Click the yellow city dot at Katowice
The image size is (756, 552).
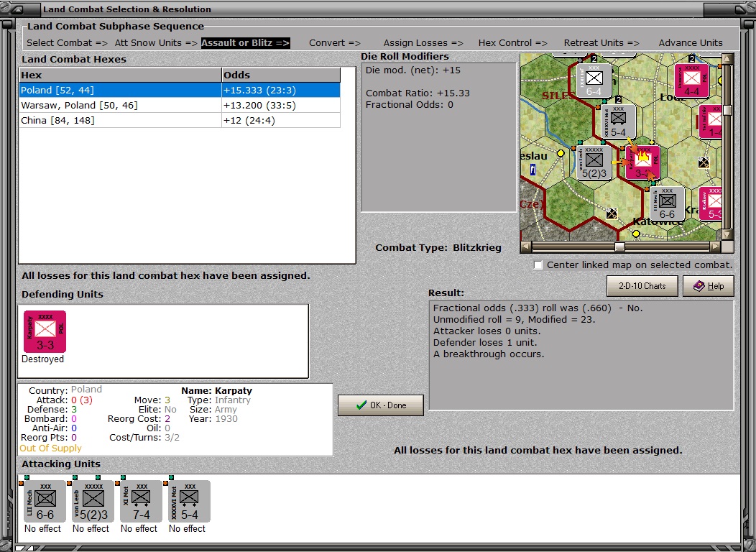636,234
